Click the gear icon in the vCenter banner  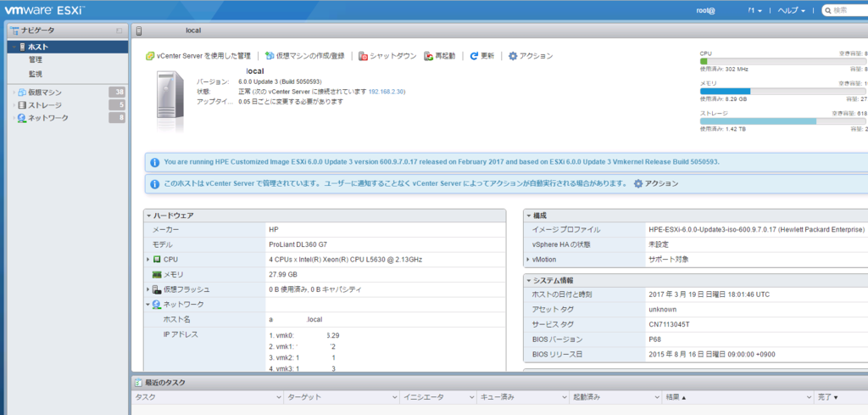click(x=638, y=183)
